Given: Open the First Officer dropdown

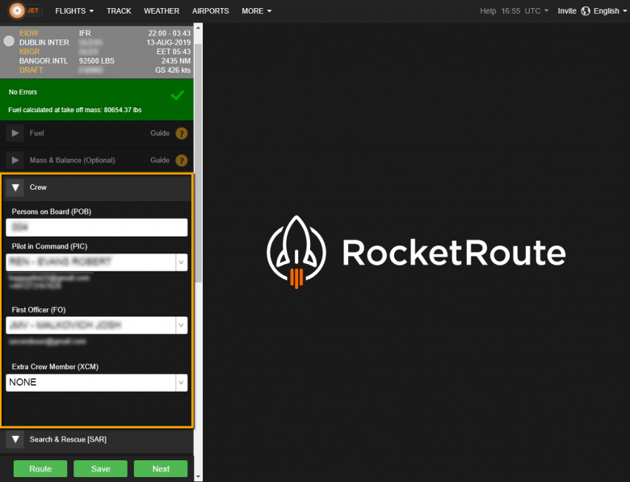Looking at the screenshot, I should [181, 325].
